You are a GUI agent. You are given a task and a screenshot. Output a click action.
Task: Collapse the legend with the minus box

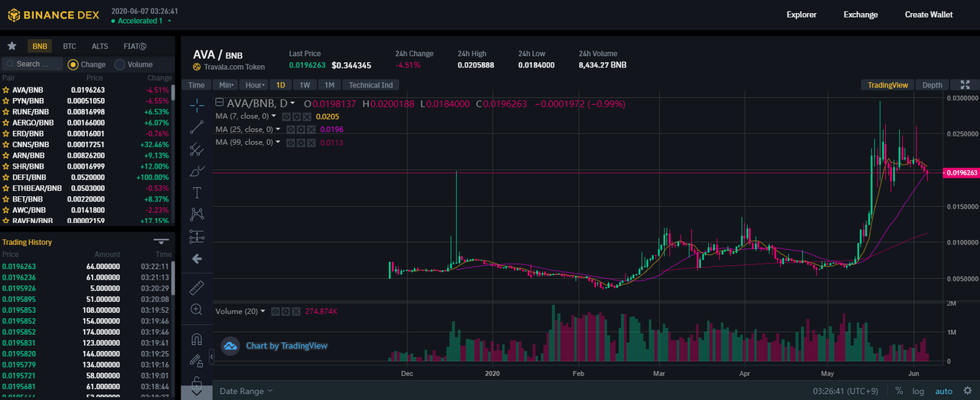(x=220, y=103)
